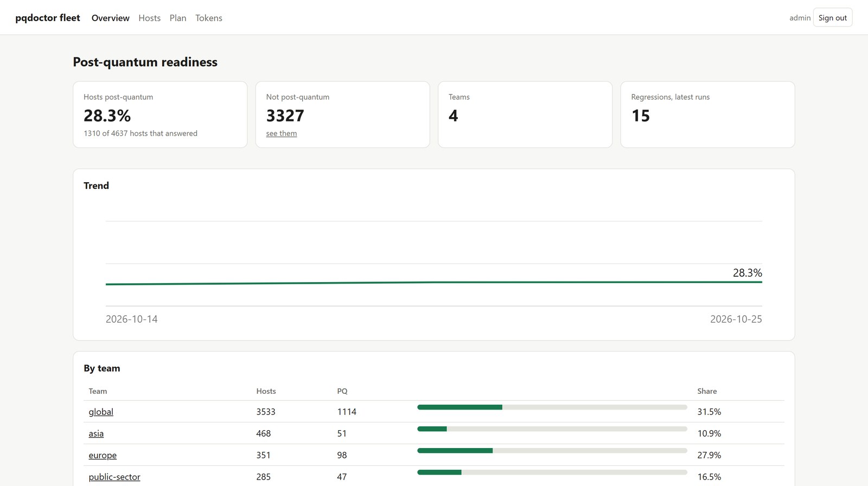
Task: Click the PQ column header
Action: pyautogui.click(x=342, y=391)
